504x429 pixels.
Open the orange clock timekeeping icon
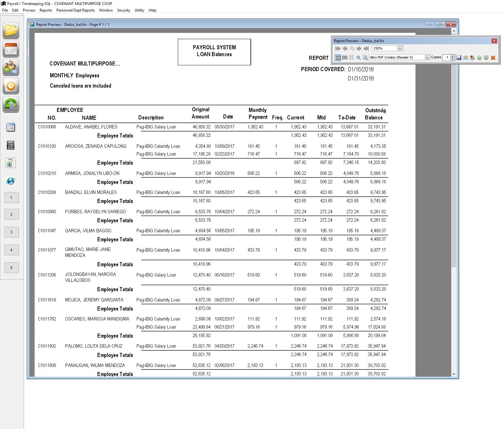11,86
